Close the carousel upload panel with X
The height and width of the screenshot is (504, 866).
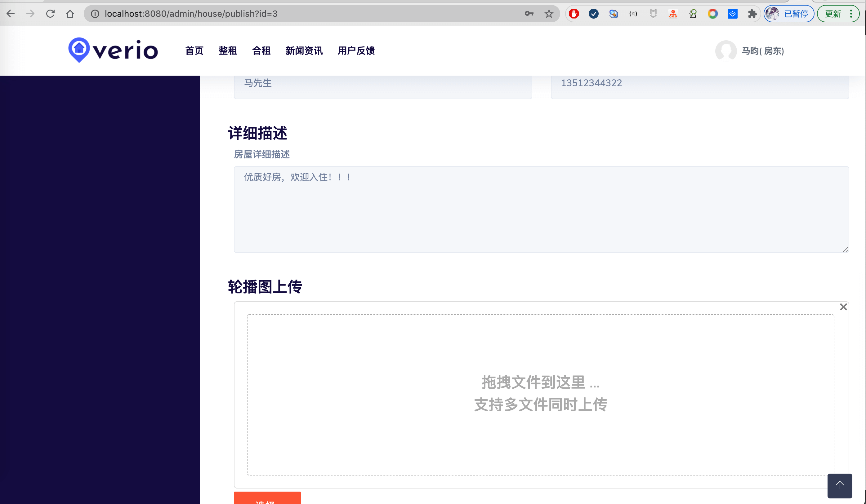pos(843,307)
